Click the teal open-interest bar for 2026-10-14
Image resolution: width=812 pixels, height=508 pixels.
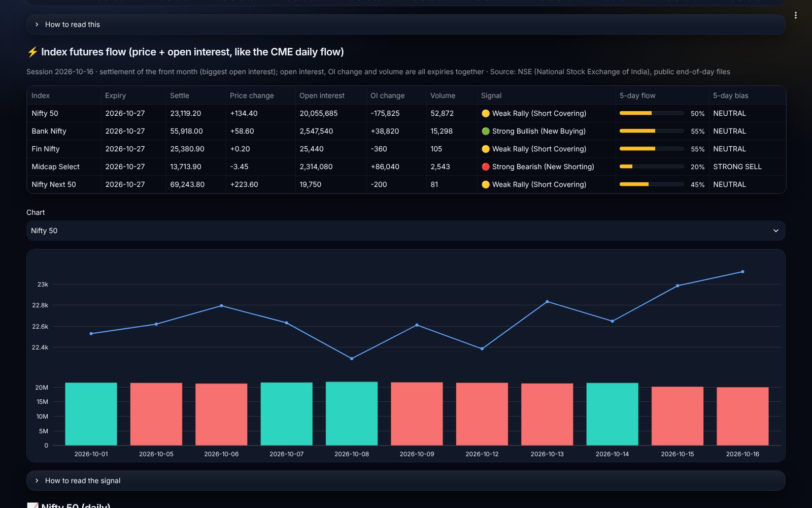pos(612,414)
